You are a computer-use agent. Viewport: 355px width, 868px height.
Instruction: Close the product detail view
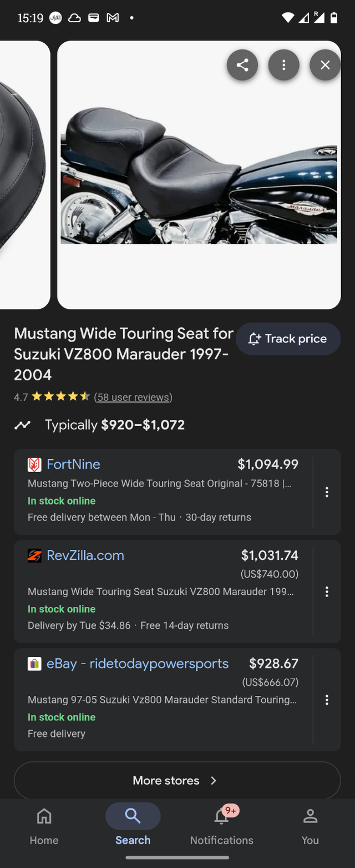[x=325, y=65]
